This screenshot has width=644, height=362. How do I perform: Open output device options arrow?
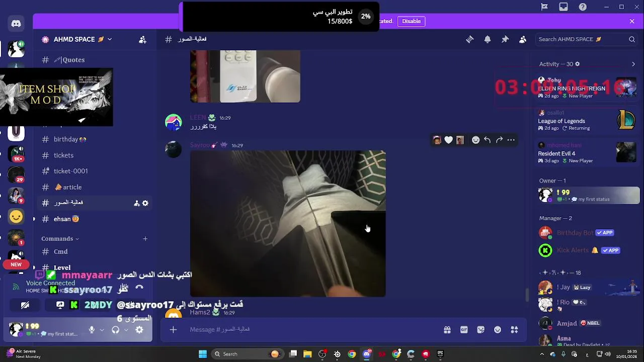[126, 330]
